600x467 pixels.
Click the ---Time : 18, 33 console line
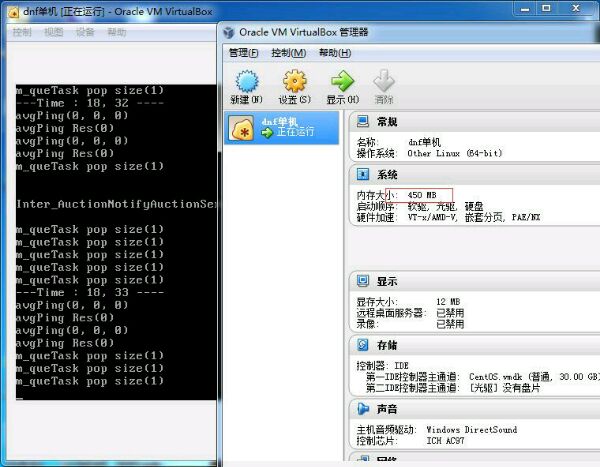90,292
